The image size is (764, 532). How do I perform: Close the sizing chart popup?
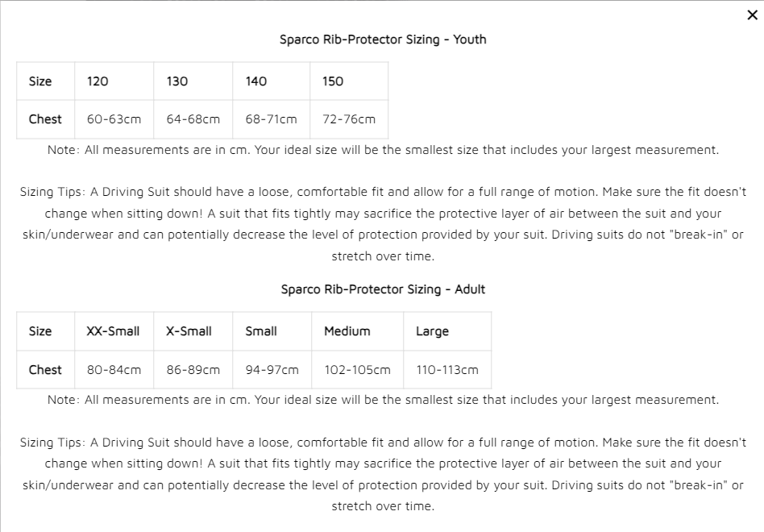pyautogui.click(x=752, y=15)
